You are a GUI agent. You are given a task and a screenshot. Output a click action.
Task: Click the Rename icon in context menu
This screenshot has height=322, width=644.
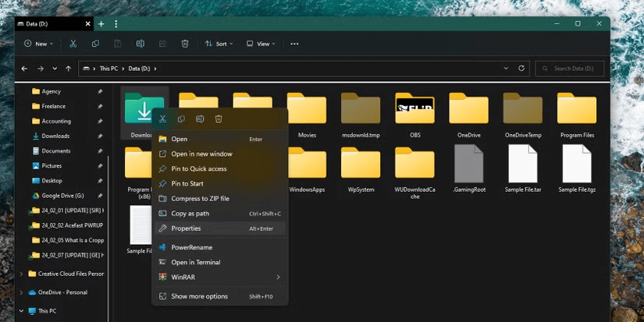[x=200, y=119]
